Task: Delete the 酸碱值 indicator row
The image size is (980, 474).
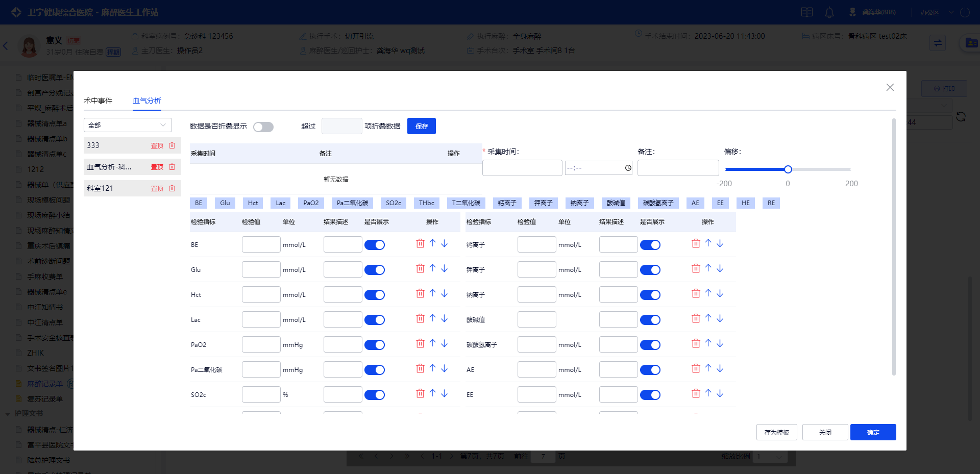Action: [696, 318]
